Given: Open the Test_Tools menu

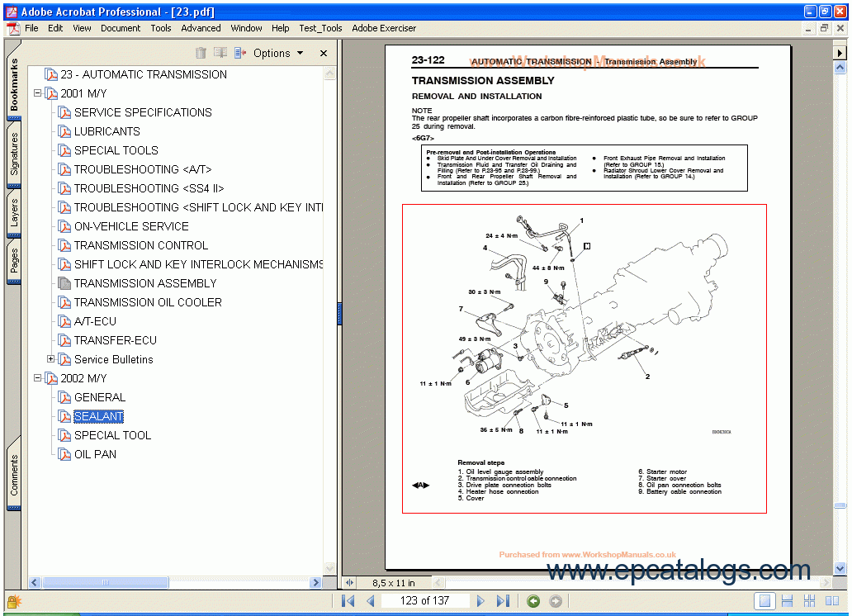Looking at the screenshot, I should [320, 28].
